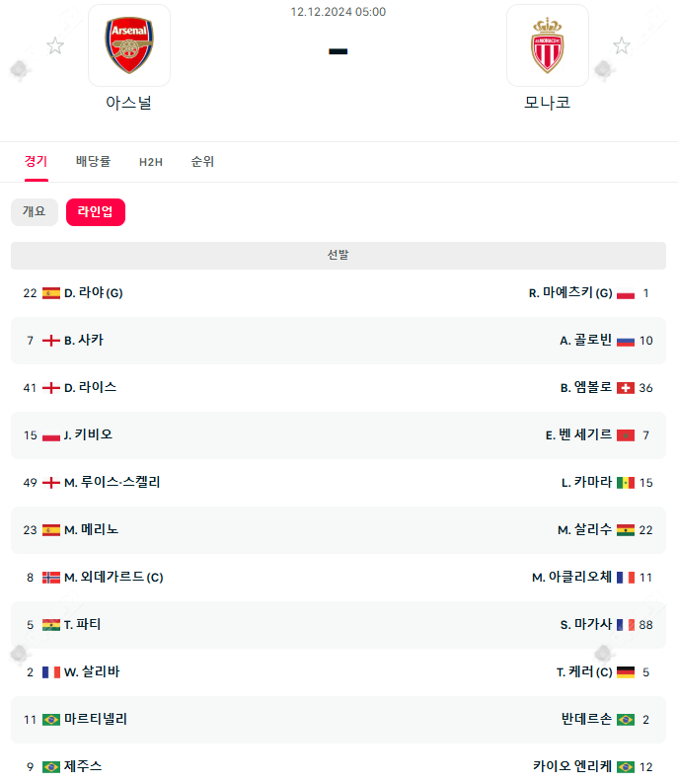Image resolution: width=678 pixels, height=784 pixels.
Task: Toggle favorite star for Arsenal
Action: pos(55,45)
